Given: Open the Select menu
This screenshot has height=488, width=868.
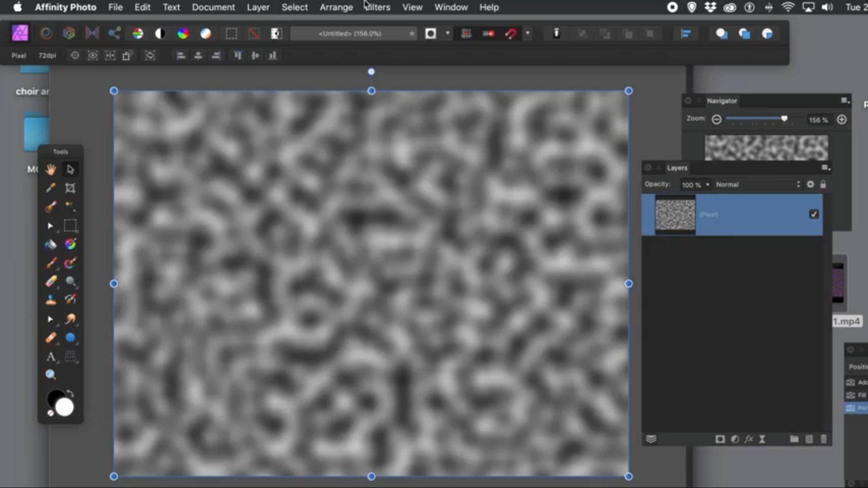Looking at the screenshot, I should (295, 7).
